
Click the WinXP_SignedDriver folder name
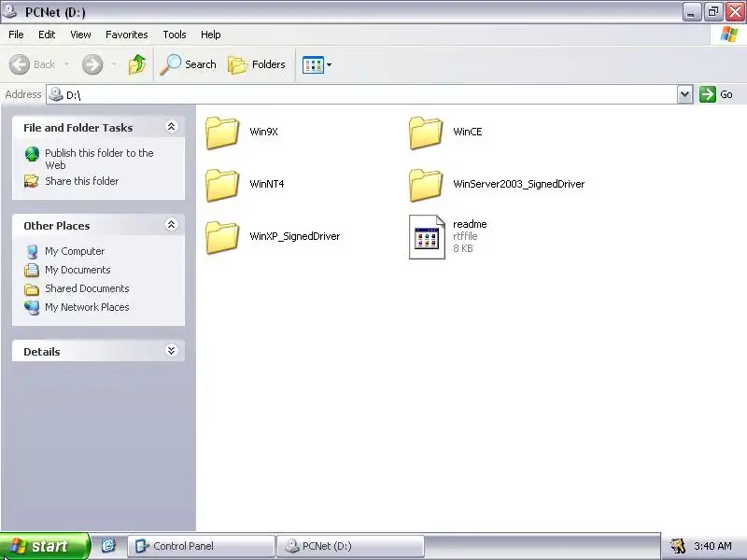pyautogui.click(x=295, y=236)
